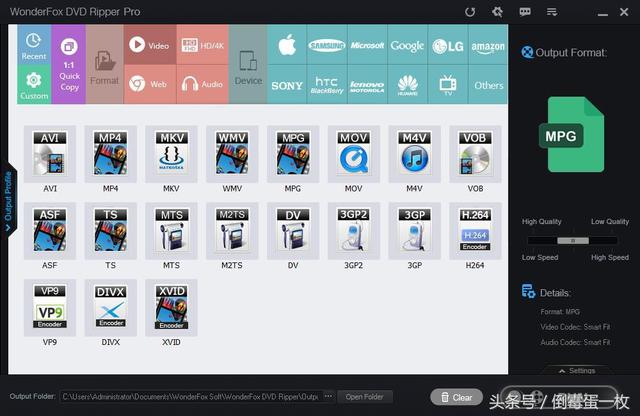Expand the Settings panel at bottom right

tap(576, 371)
